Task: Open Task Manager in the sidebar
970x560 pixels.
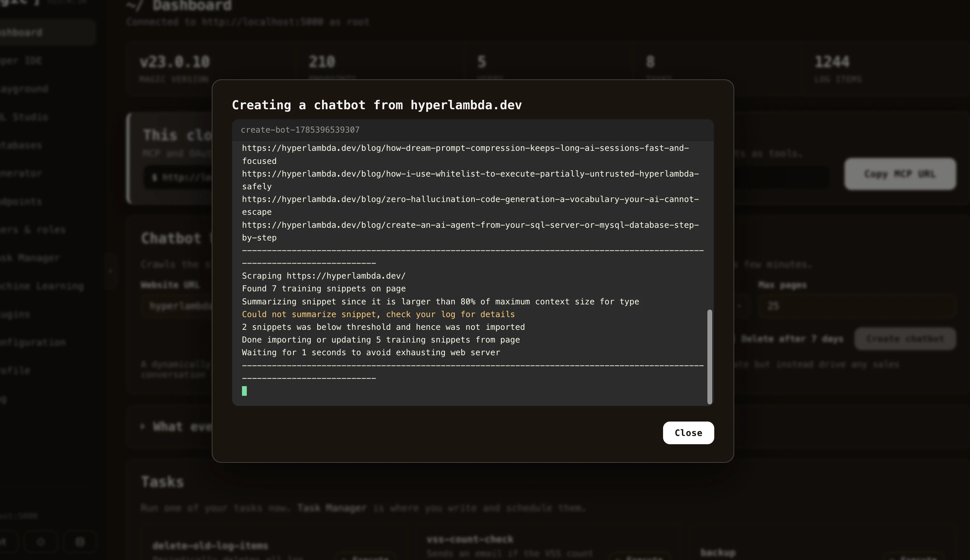Action: pos(30,258)
